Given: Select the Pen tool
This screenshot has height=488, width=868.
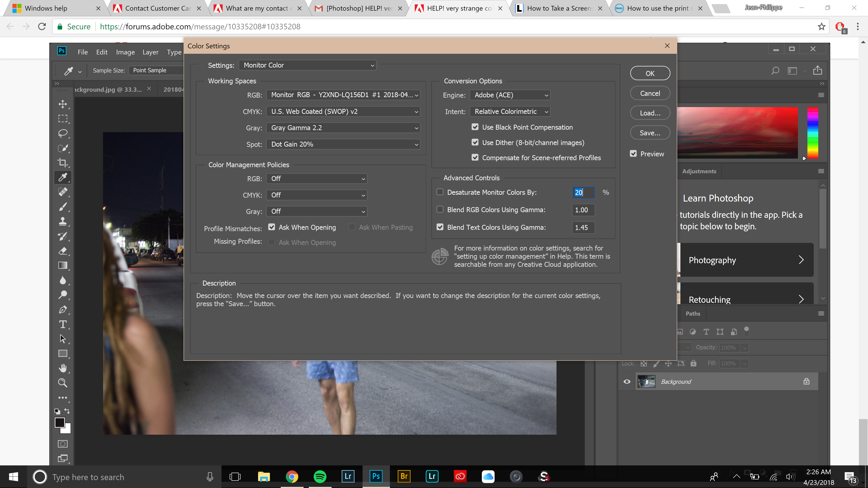Looking at the screenshot, I should (x=63, y=310).
